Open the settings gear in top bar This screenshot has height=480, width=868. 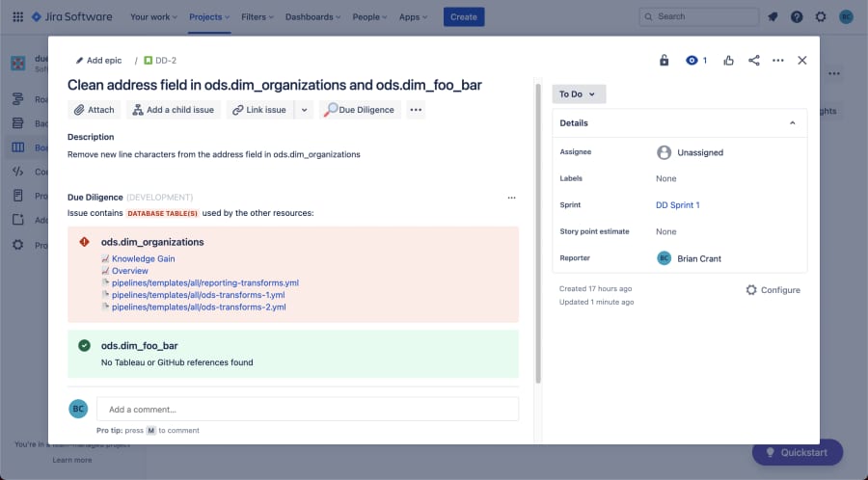tap(821, 16)
